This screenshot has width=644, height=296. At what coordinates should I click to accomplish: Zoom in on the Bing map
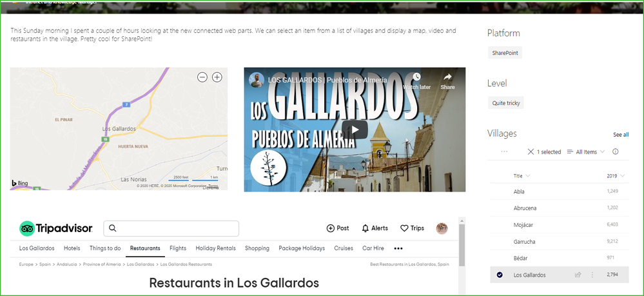(x=217, y=77)
